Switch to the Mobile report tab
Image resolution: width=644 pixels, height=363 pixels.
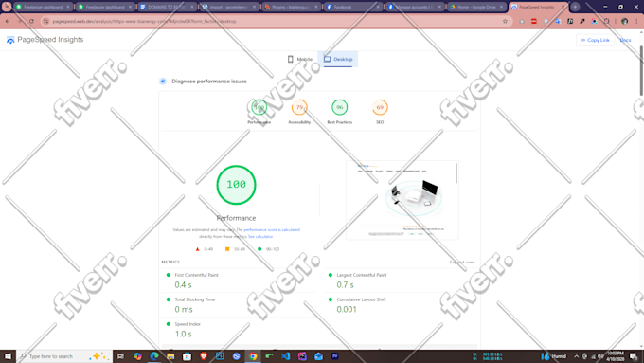300,59
